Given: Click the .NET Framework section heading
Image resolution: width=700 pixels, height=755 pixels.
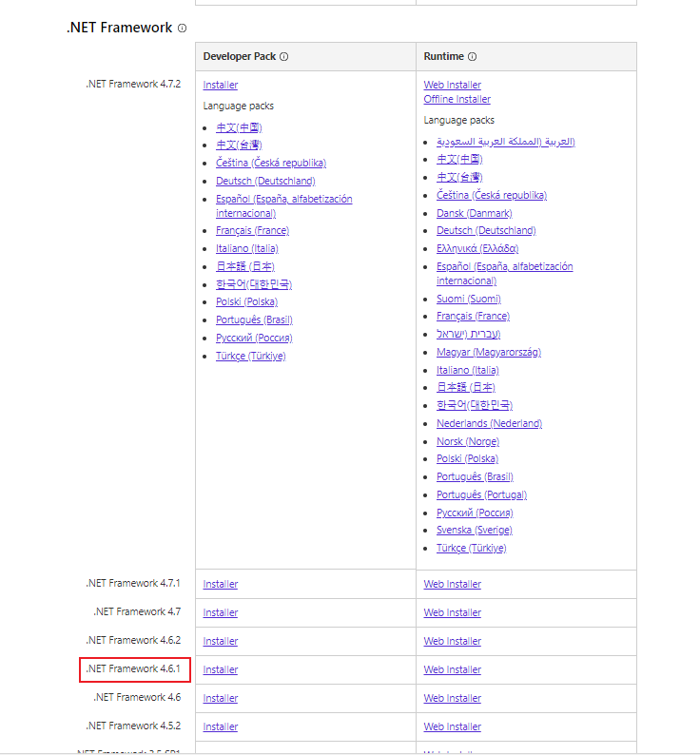Looking at the screenshot, I should pyautogui.click(x=120, y=28).
